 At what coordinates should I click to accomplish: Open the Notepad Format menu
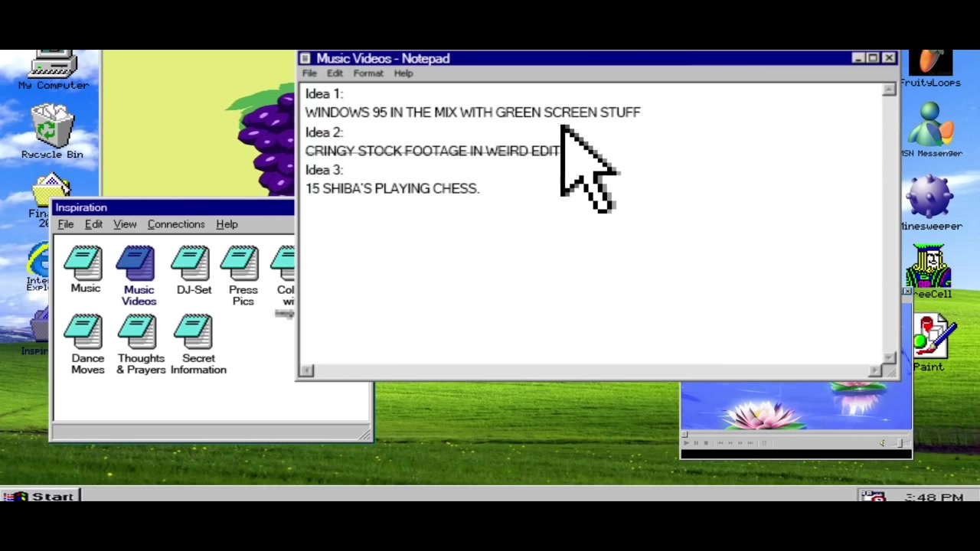pos(368,73)
